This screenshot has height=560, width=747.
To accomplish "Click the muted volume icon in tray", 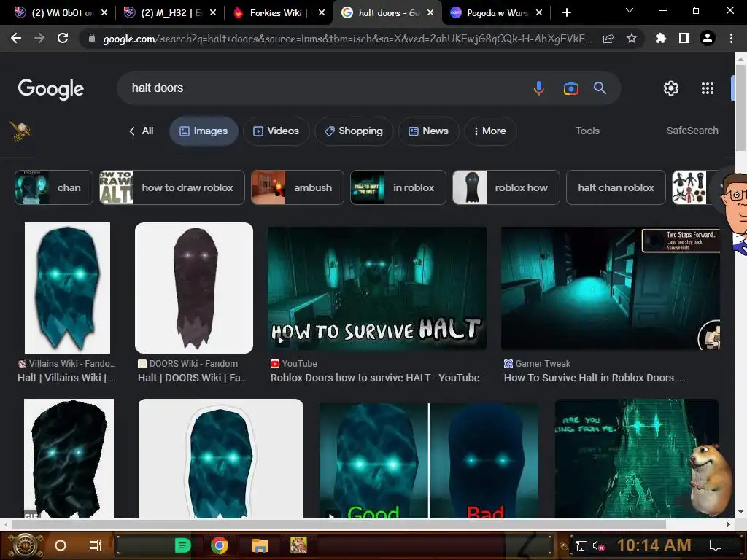I will pos(598,545).
